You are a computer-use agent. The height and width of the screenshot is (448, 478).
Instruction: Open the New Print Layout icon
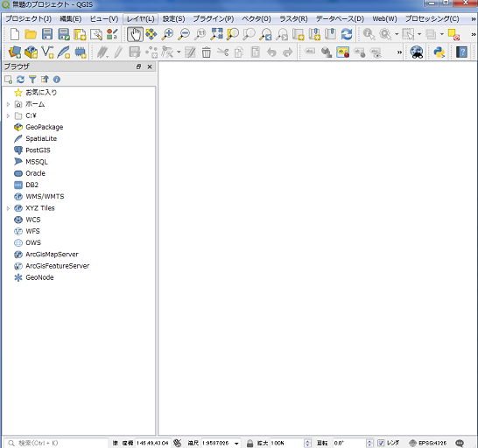point(81,34)
